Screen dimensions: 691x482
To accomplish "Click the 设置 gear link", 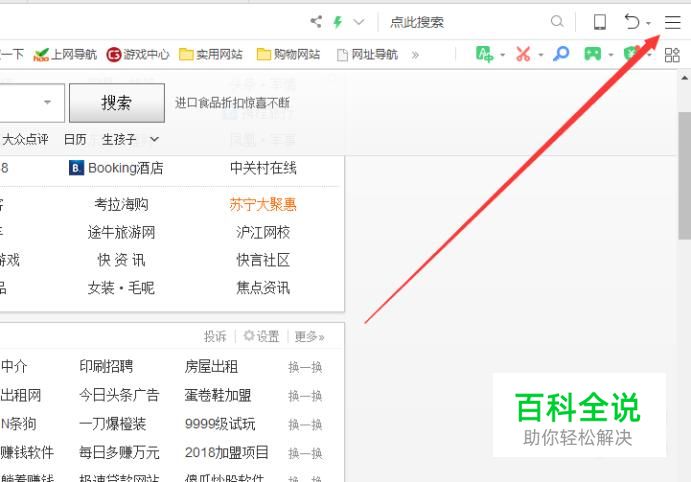I will (x=261, y=337).
